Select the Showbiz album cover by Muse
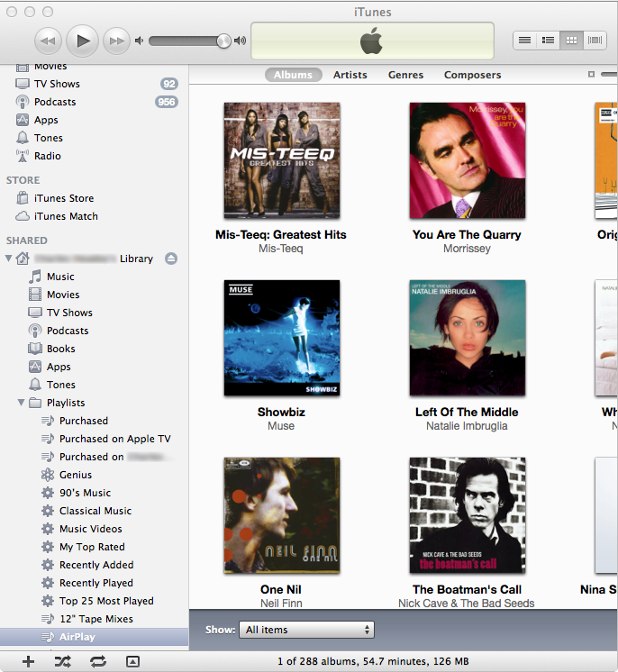This screenshot has height=672, width=618. click(281, 338)
